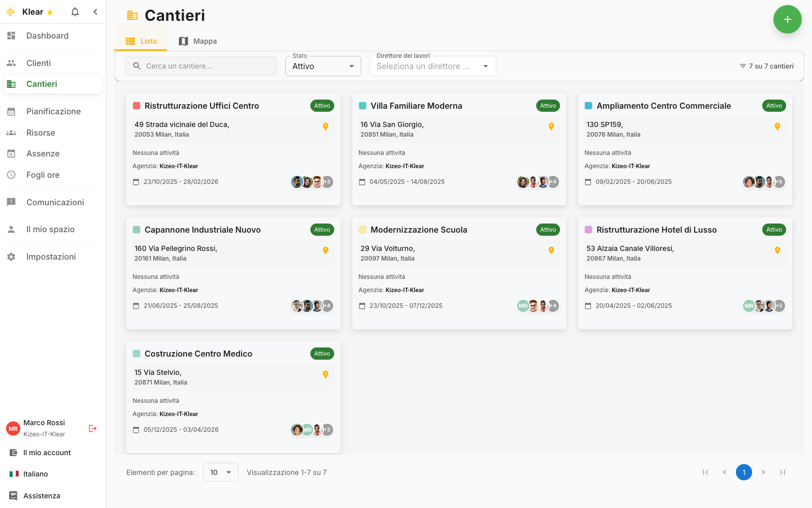Open the Clienti section in the sidebar
The width and height of the screenshot is (812, 508).
point(38,63)
